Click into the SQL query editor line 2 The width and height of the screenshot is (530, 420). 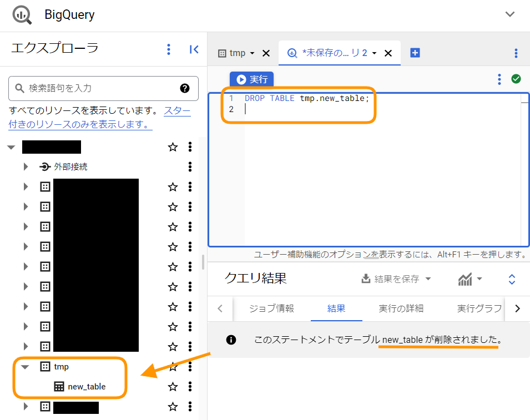click(382, 109)
